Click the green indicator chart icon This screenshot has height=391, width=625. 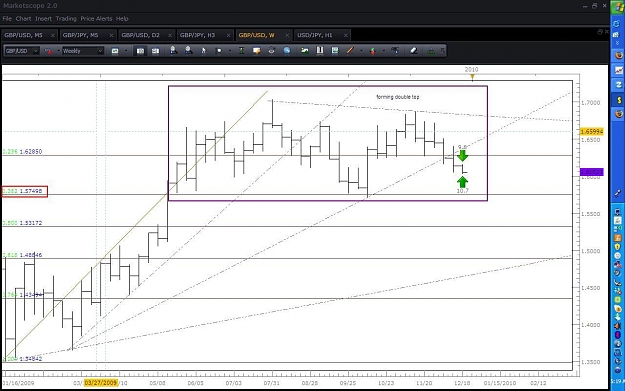click(x=305, y=51)
